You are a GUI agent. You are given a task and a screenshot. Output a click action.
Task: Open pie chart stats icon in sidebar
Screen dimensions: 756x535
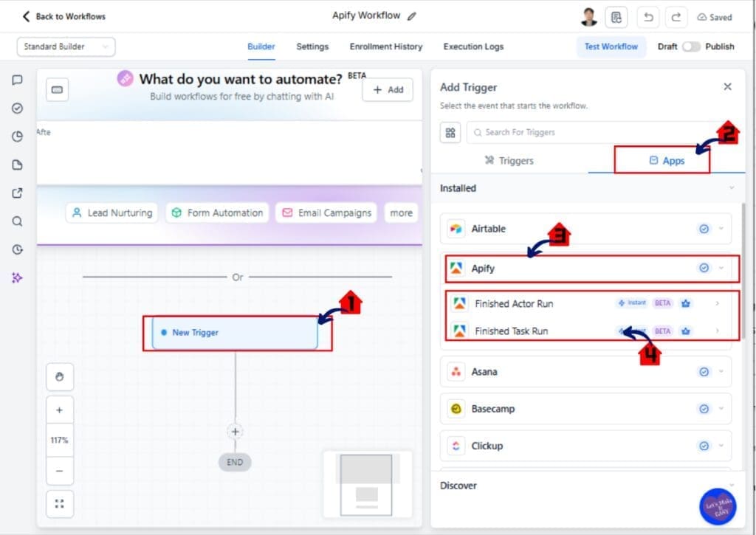point(18,137)
